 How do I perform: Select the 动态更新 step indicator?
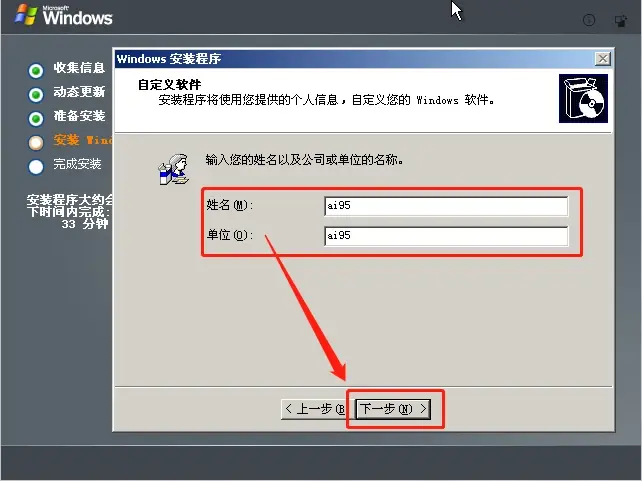pos(36,95)
